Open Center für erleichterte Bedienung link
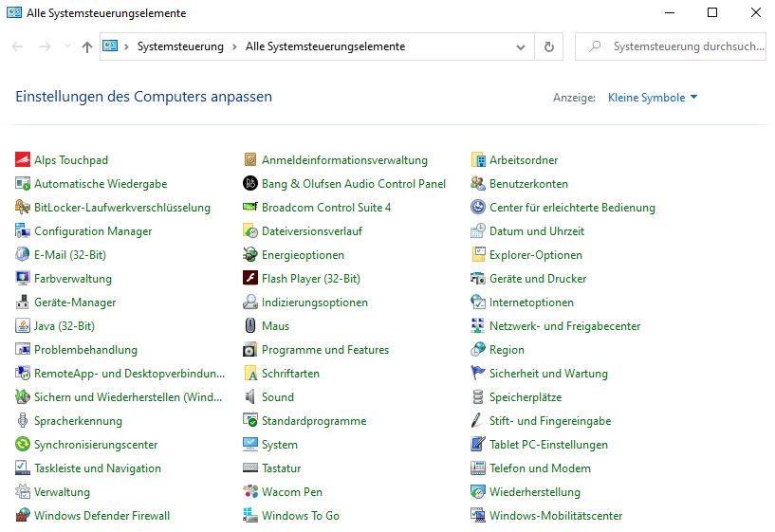775x532 pixels. pyautogui.click(x=572, y=208)
